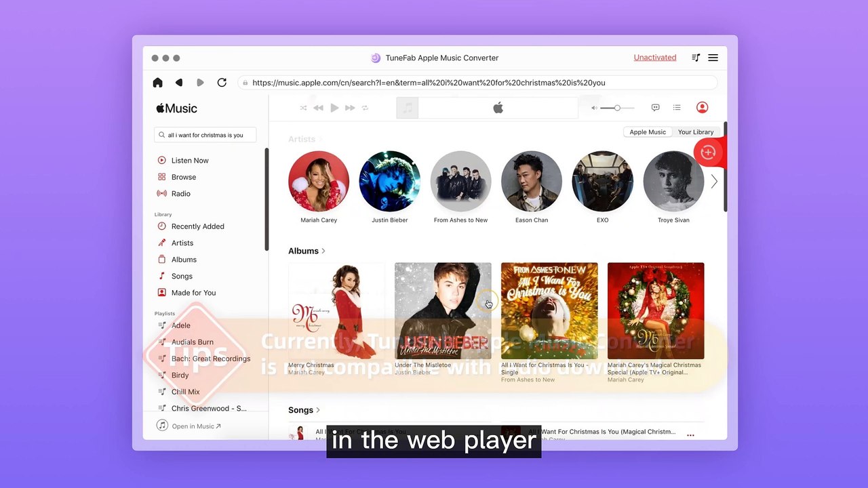Select the Troye Sivan artist photo
The width and height of the screenshot is (868, 488).
673,182
